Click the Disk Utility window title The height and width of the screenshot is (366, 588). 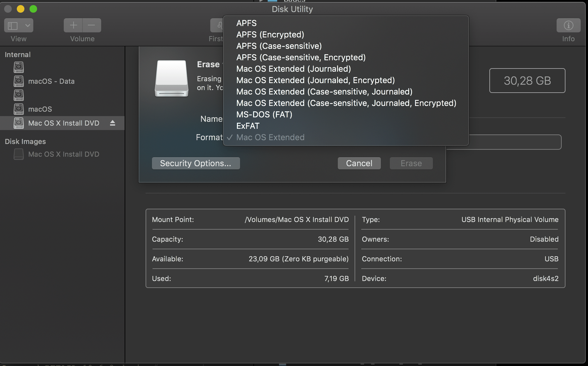[292, 9]
